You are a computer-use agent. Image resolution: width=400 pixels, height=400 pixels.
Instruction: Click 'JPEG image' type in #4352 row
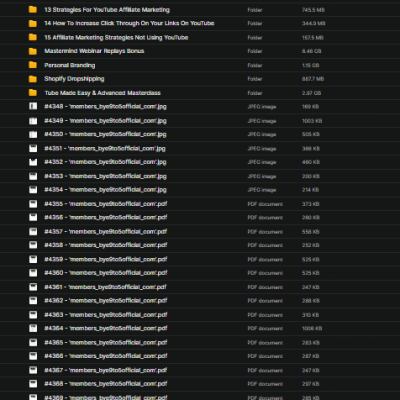pos(262,162)
